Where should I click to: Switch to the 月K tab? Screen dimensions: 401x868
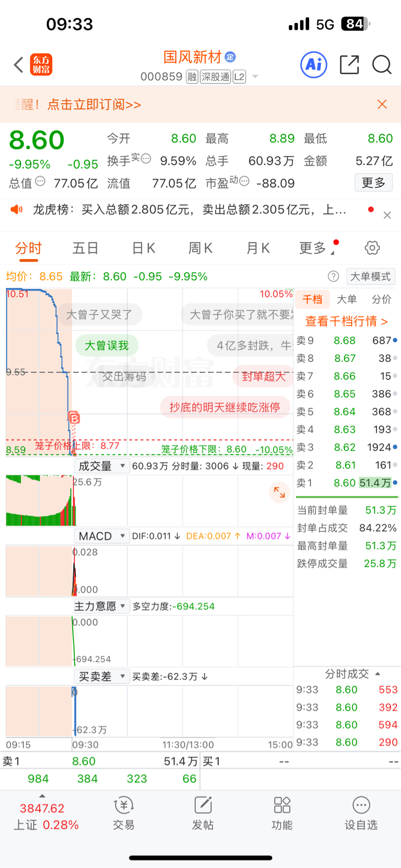coord(258,248)
